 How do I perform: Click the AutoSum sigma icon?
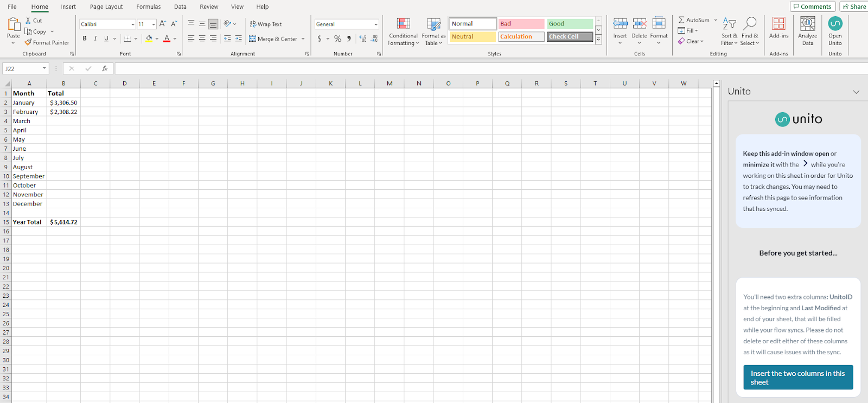click(x=681, y=20)
